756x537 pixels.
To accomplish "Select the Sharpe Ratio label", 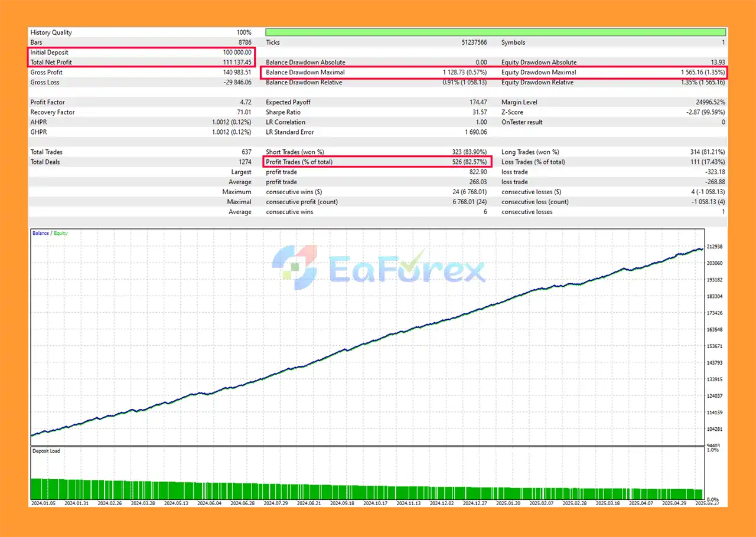I will coord(283,112).
